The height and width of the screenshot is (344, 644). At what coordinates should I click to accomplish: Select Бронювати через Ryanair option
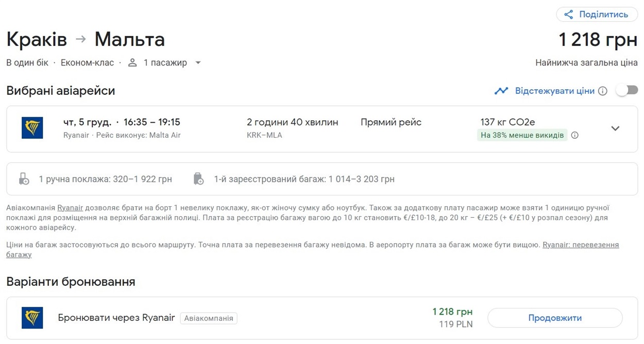tap(116, 318)
